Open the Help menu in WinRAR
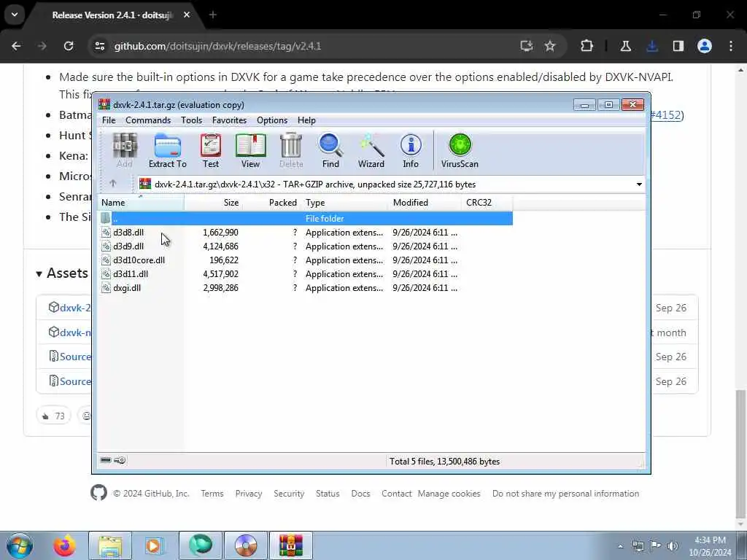This screenshot has height=560, width=747. click(306, 120)
